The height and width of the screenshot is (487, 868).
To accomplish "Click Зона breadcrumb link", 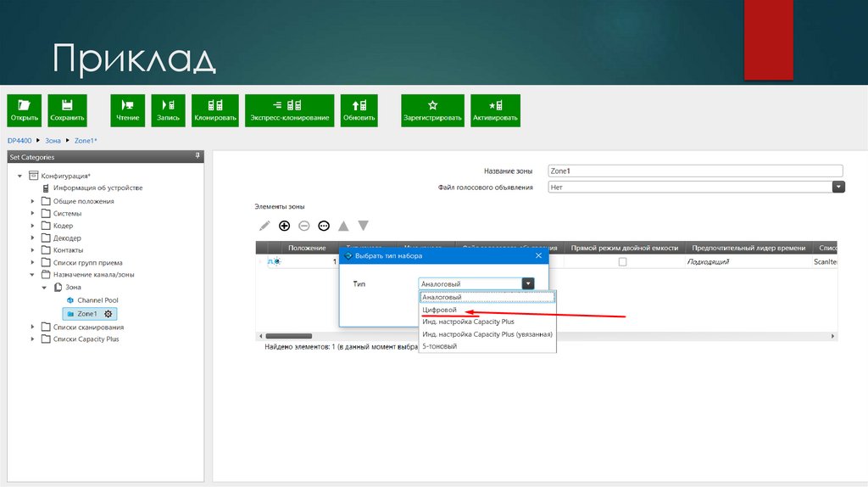I will 53,141.
